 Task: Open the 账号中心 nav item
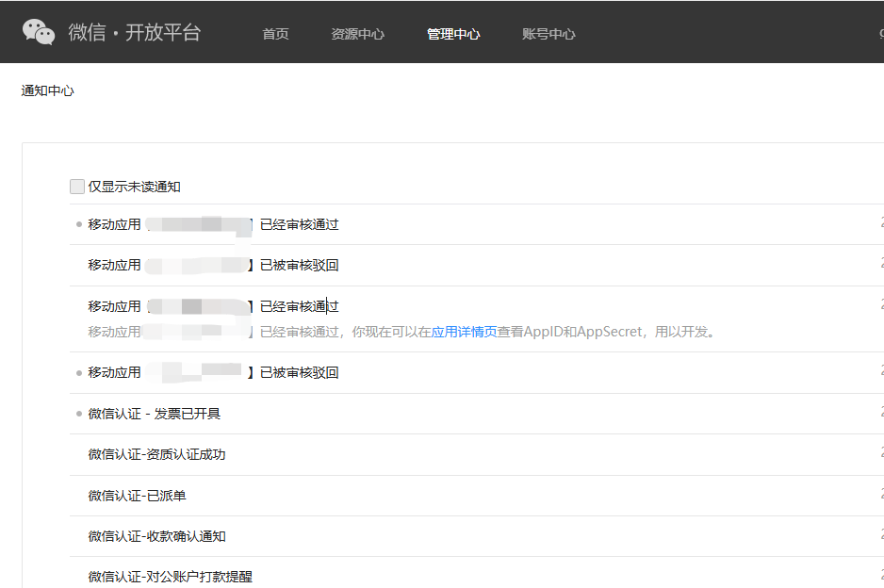[548, 34]
